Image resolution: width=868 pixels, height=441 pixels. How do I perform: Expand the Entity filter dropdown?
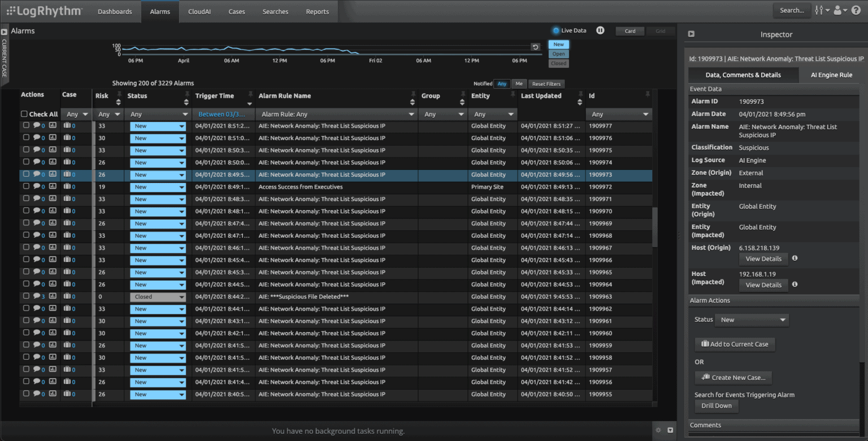(x=493, y=113)
